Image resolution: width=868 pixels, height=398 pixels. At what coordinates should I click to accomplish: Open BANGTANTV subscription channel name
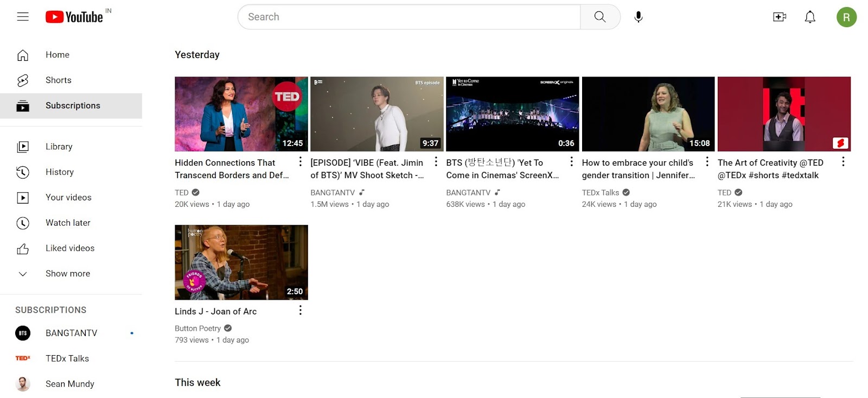pos(71,333)
